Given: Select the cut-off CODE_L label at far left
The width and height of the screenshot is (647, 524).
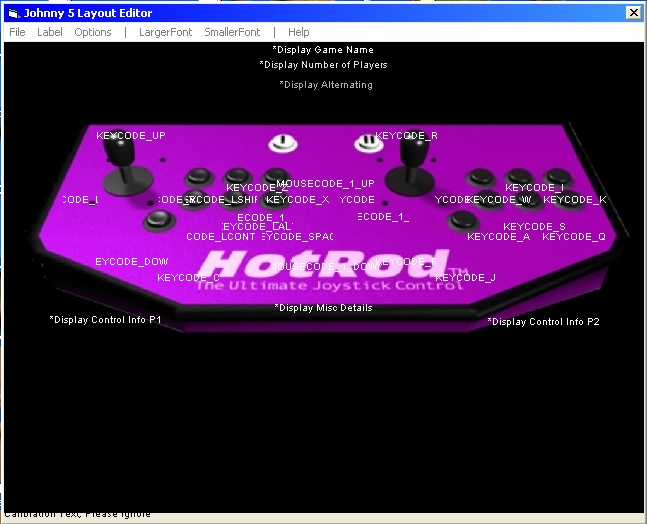Looking at the screenshot, I should pyautogui.click(x=80, y=200).
